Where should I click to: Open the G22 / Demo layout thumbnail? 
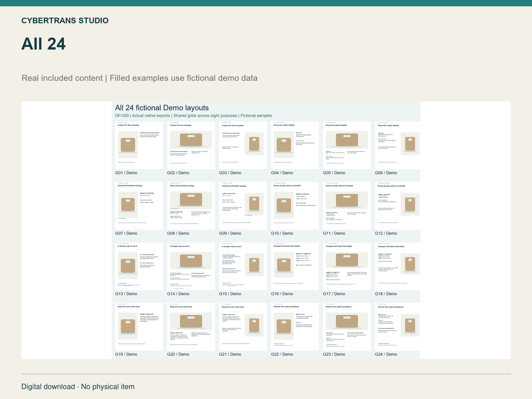(x=295, y=327)
